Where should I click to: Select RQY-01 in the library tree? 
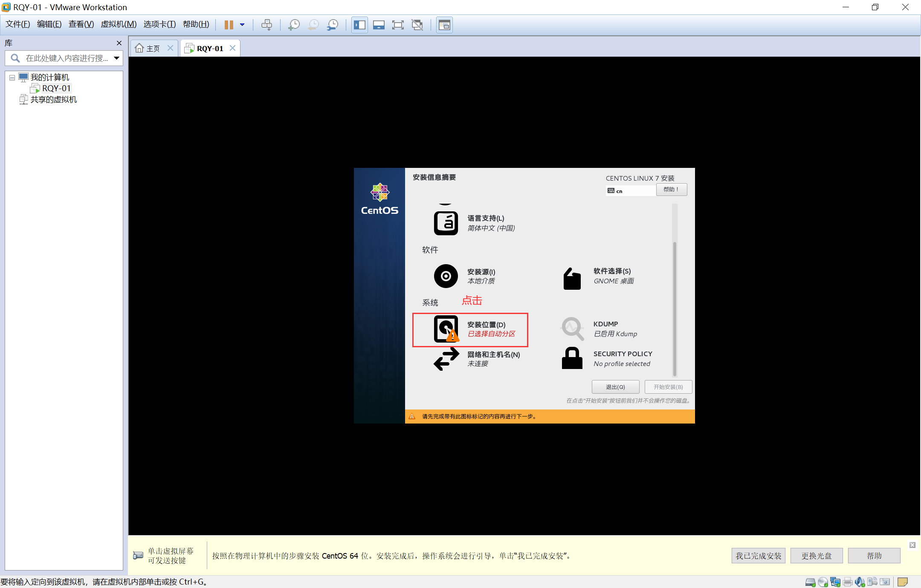coord(56,89)
